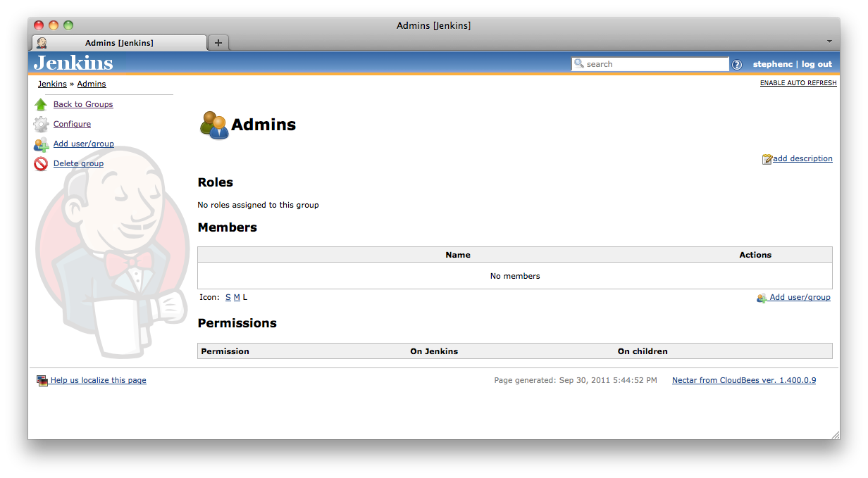Select small icon size S

point(228,297)
